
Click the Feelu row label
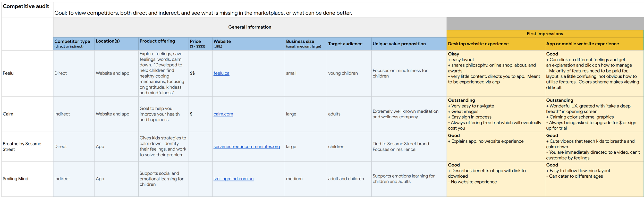(x=27, y=73)
